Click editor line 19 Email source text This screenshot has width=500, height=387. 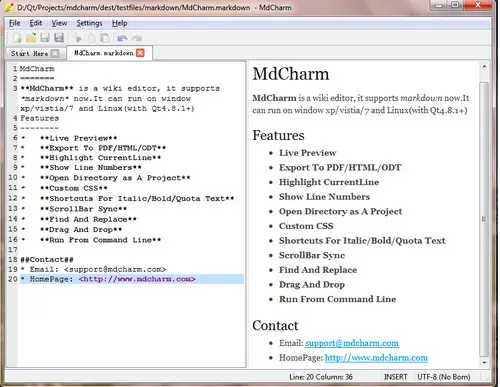point(93,269)
